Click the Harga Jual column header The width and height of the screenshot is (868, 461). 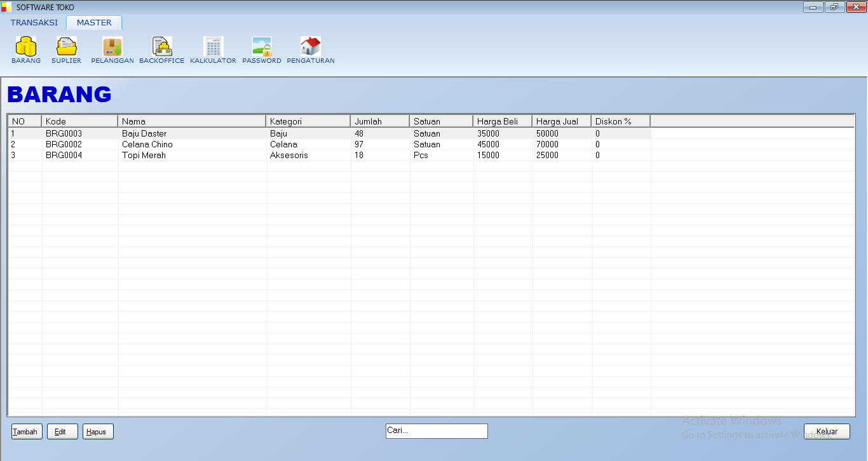pos(561,121)
